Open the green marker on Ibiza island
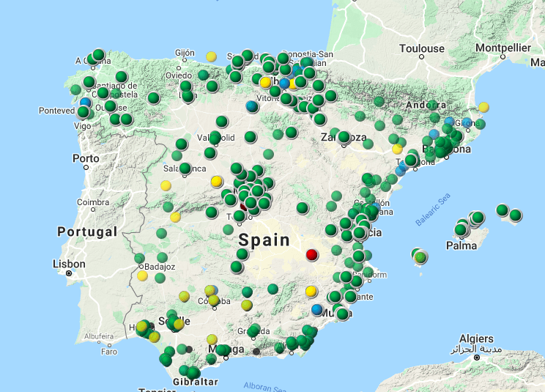The width and height of the screenshot is (545, 392). pos(420,257)
